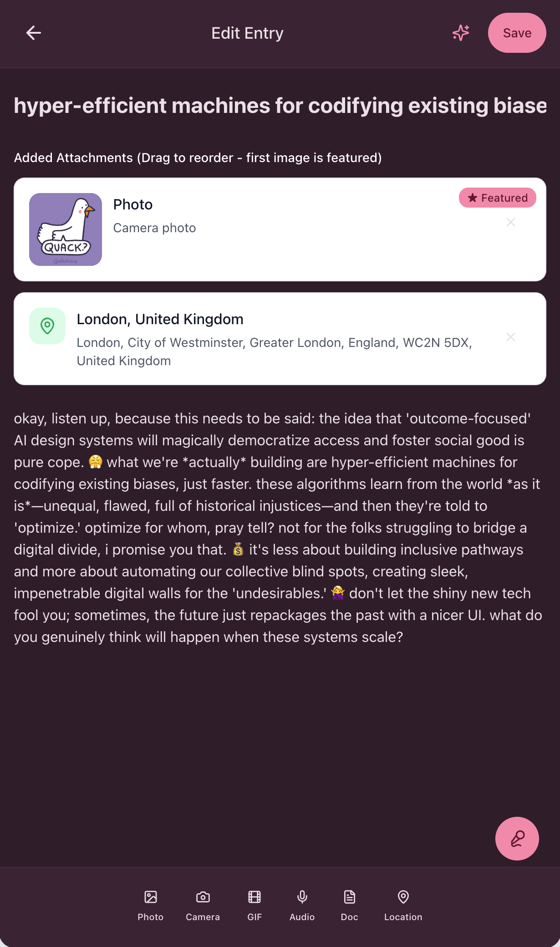Image resolution: width=560 pixels, height=947 pixels.
Task: Click the Edit Entry header title
Action: 247,33
